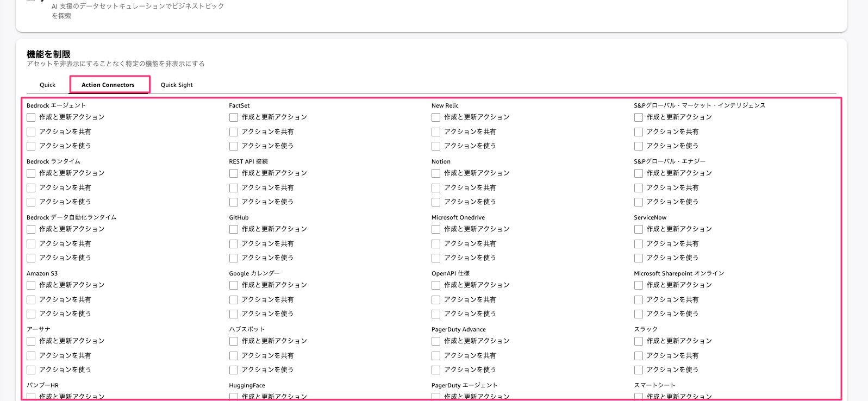
Task: Toggle アクションを使う for Bedrock データ自動化ランタイム
Action: 31,258
